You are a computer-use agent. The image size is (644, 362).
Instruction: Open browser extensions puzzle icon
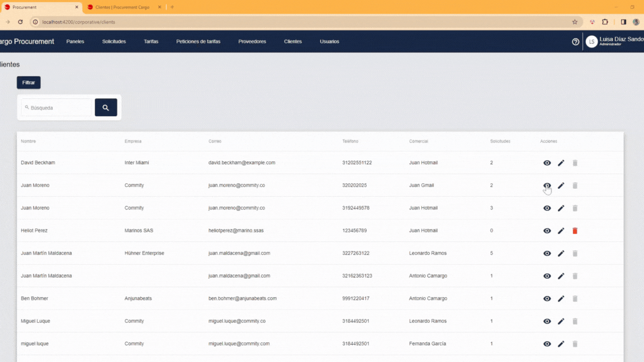(x=605, y=22)
